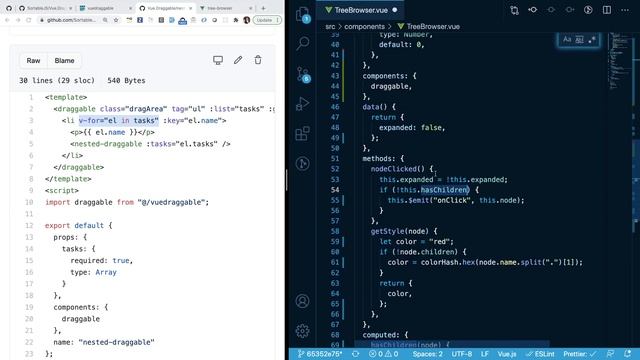640x360 pixels.
Task: Click the edit file pencil icon on GitHub
Action: pos(238,60)
